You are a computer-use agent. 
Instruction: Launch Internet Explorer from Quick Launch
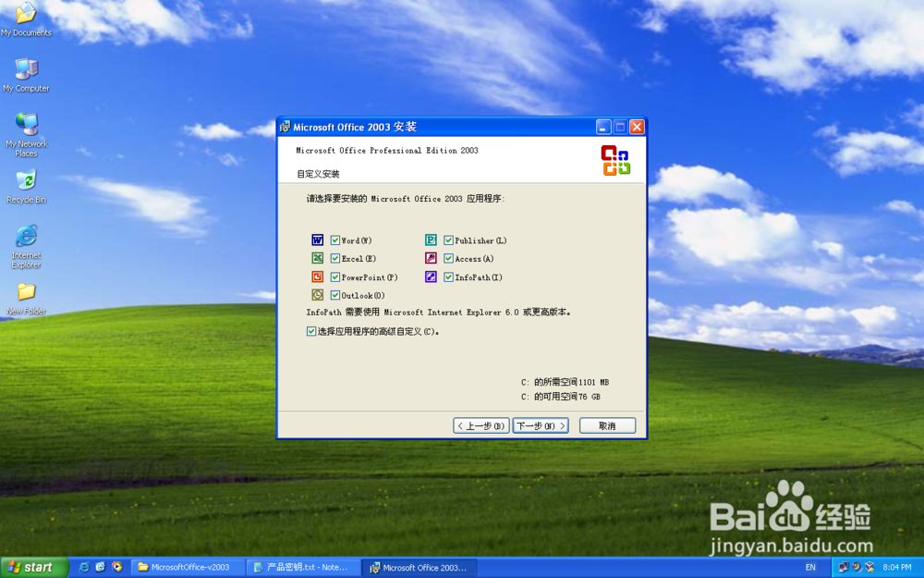pyautogui.click(x=84, y=568)
